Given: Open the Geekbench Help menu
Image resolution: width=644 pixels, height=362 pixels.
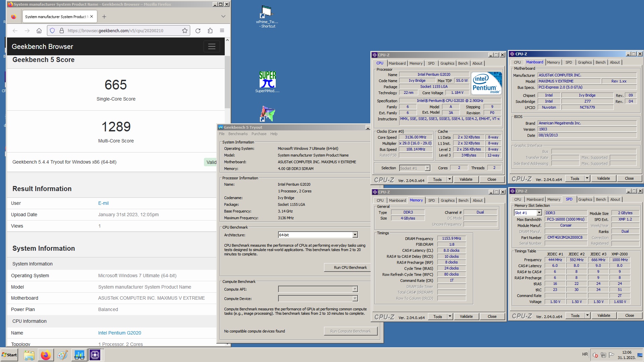Looking at the screenshot, I should 274,134.
